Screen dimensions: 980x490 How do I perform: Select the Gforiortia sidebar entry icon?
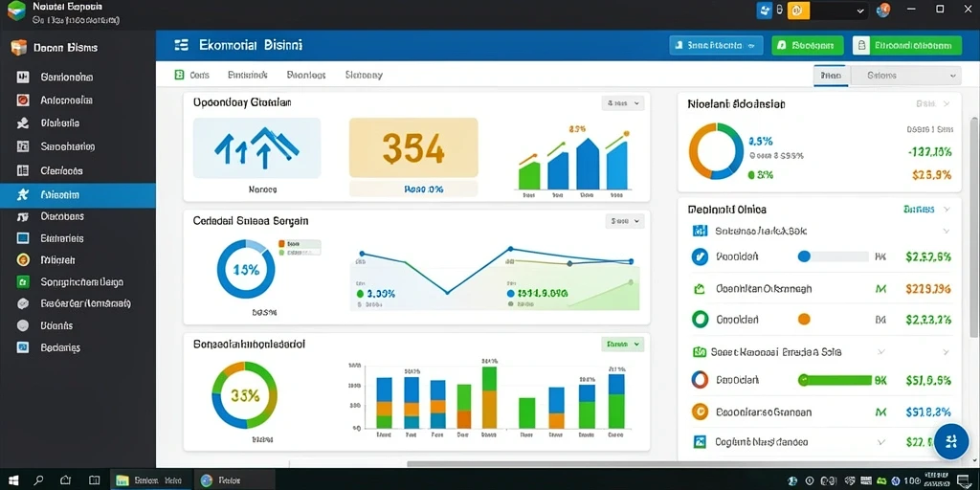(x=23, y=123)
